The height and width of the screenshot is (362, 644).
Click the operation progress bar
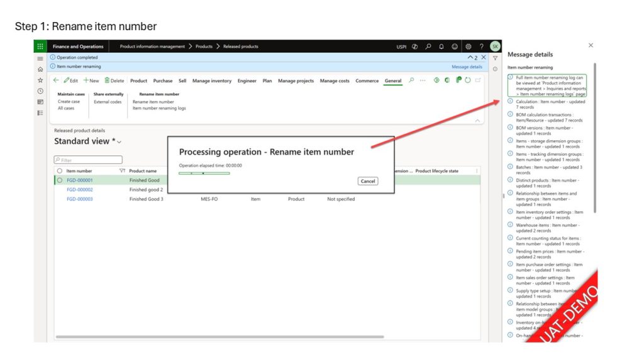204,173
